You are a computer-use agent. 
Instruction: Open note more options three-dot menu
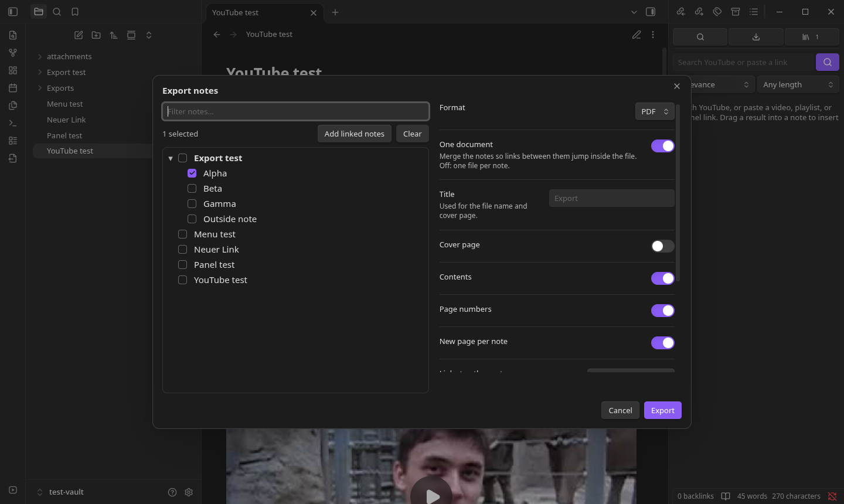coord(653,35)
